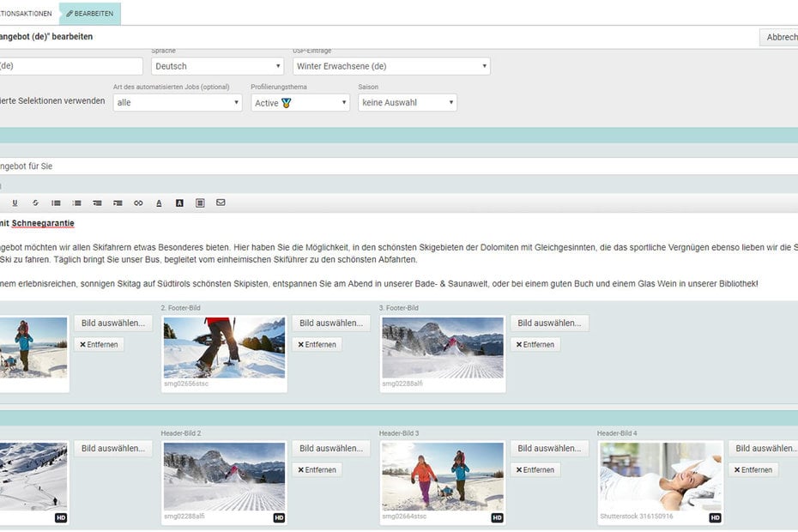Screen dimensions: 798x532
Task: Apply underline formatting in the editor toolbar
Action: [15, 203]
